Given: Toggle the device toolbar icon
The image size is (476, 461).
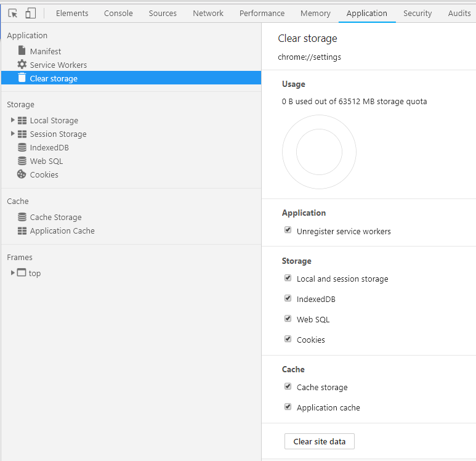Looking at the screenshot, I should [30, 14].
